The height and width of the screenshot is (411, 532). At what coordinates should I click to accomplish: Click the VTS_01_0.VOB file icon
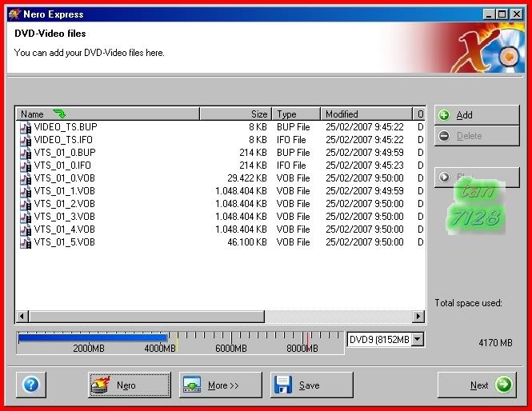point(26,178)
